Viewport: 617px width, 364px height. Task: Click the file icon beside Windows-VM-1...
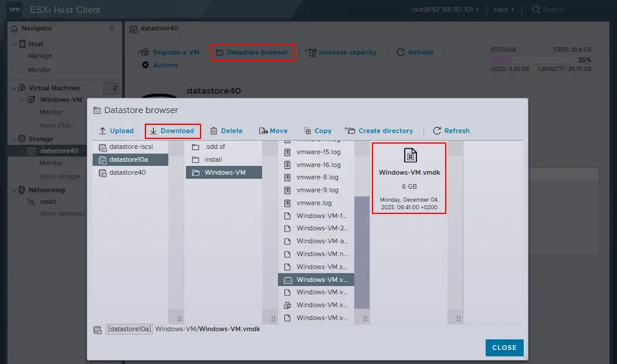pos(287,216)
